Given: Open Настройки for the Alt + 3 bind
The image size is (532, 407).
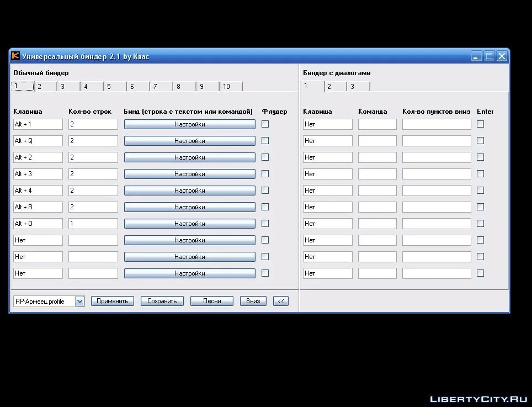Looking at the screenshot, I should (190, 174).
